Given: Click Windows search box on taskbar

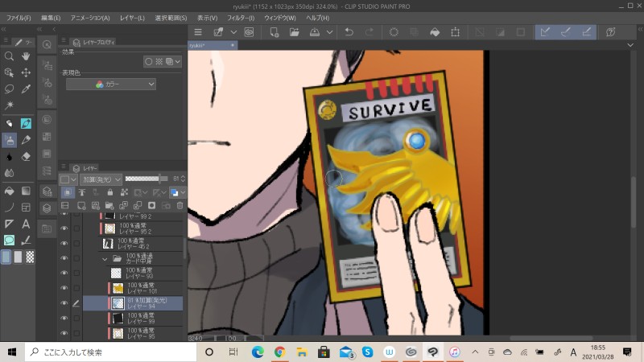Looking at the screenshot, I should coord(111,352).
